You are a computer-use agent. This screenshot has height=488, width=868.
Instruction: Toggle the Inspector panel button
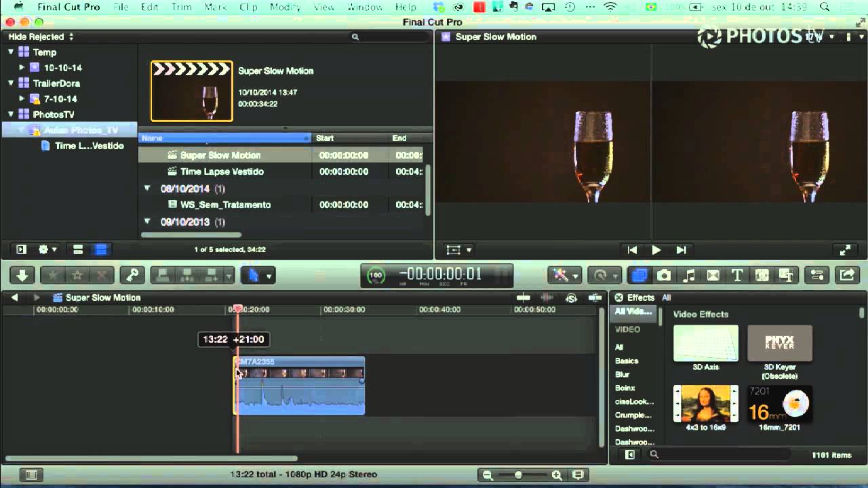point(816,275)
